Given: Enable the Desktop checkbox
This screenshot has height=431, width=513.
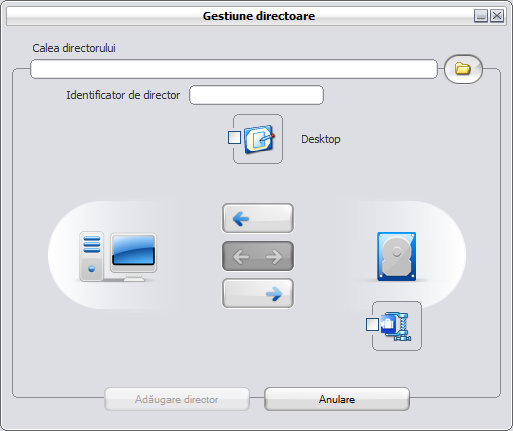Looking at the screenshot, I should pyautogui.click(x=234, y=137).
